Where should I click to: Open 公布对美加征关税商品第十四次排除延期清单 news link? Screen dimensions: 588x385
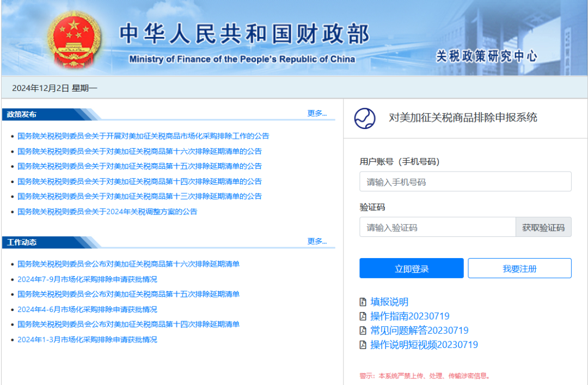[x=128, y=324]
